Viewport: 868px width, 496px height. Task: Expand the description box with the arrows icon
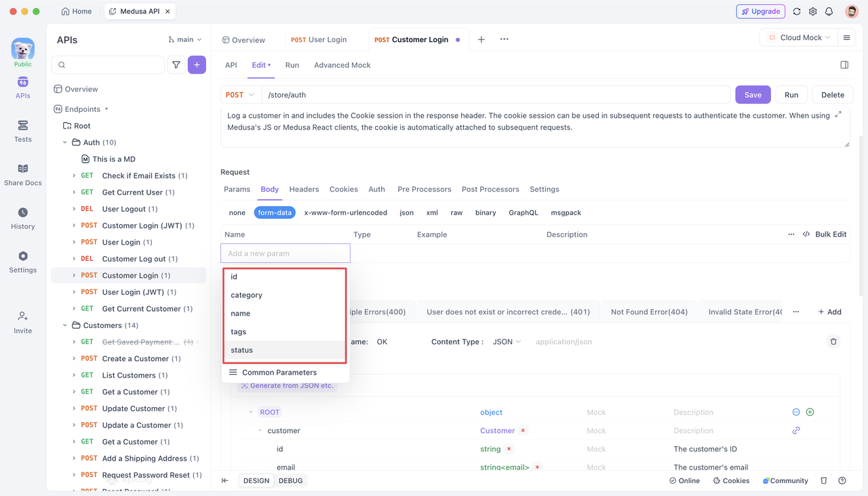(838, 115)
